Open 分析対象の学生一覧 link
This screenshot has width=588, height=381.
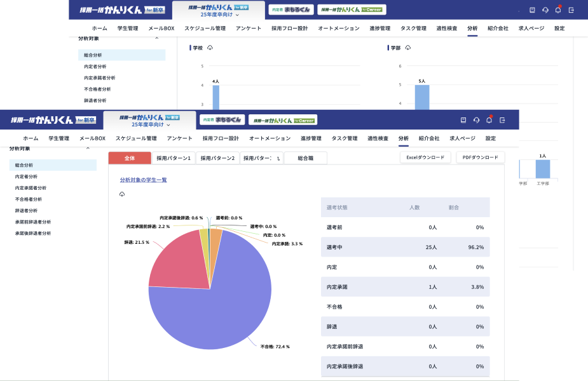point(143,180)
